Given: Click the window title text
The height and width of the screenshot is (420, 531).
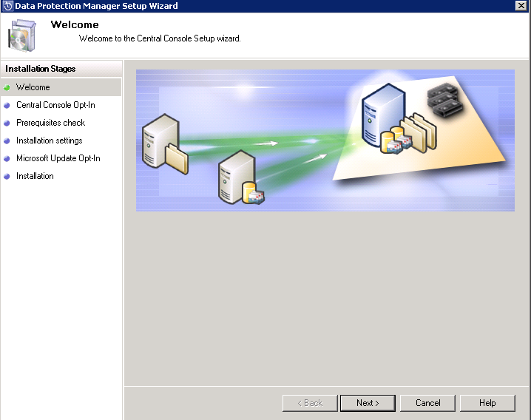Looking at the screenshot, I should coord(97,6).
